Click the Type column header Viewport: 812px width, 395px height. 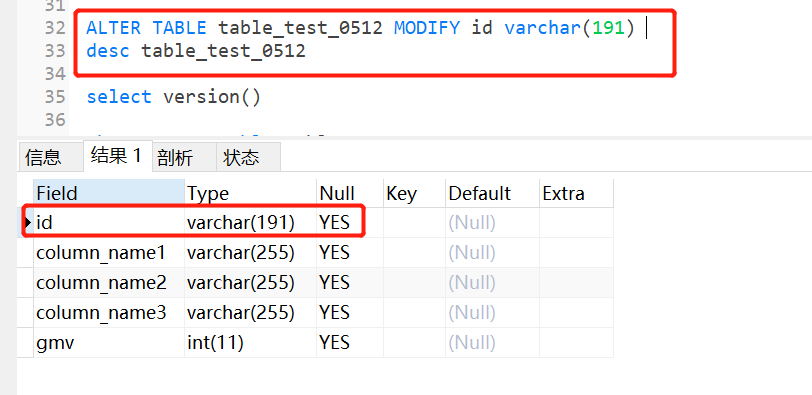point(250,193)
